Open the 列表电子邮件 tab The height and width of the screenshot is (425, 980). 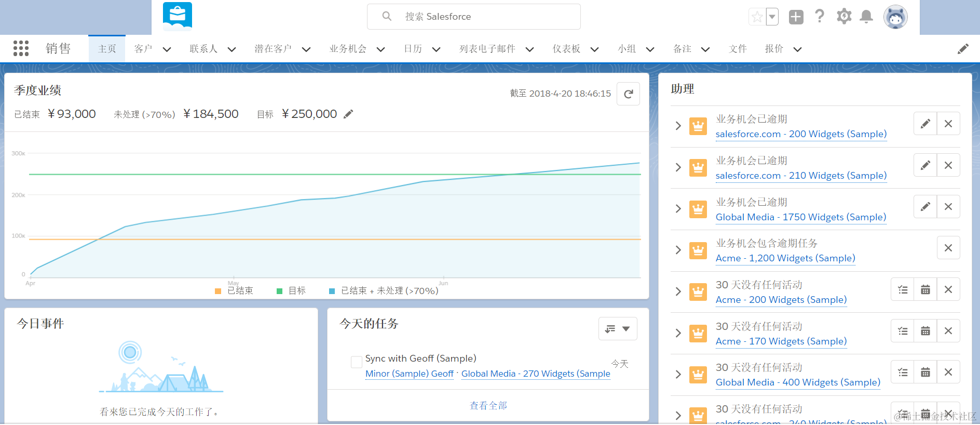click(487, 49)
